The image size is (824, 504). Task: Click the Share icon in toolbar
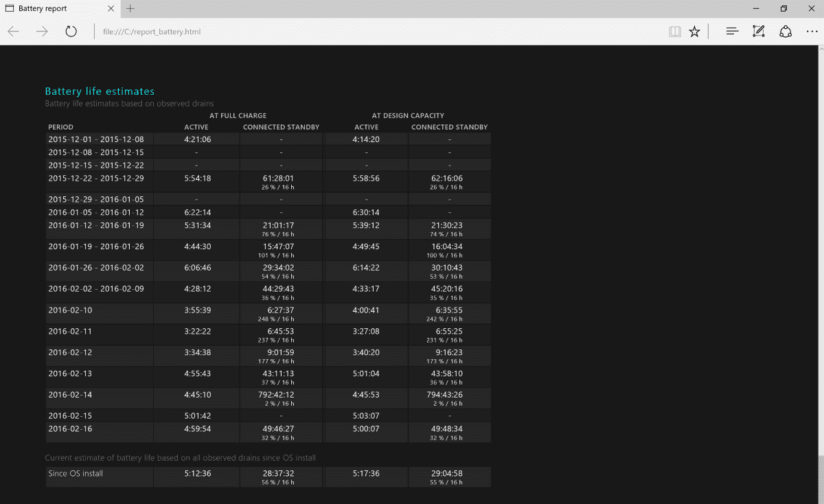[x=786, y=32]
